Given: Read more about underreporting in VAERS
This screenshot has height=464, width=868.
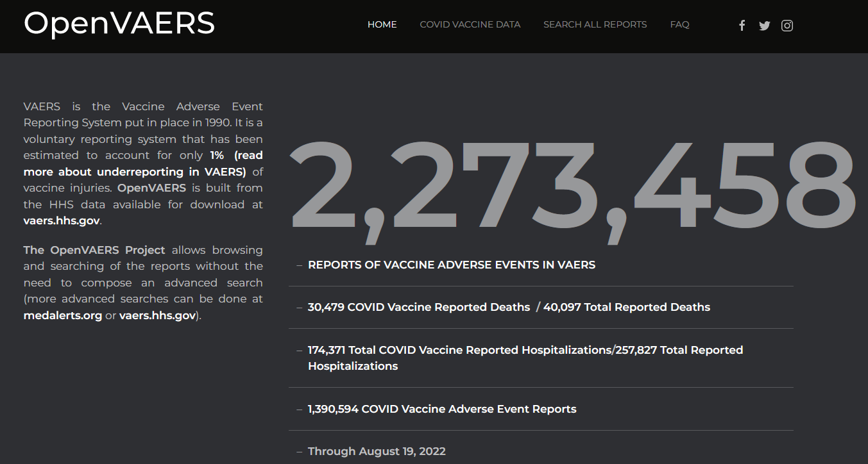Looking at the screenshot, I should tap(135, 172).
